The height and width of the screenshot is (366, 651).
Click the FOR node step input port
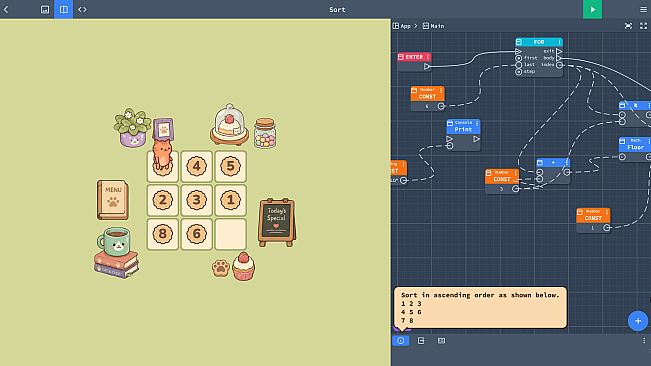click(519, 71)
